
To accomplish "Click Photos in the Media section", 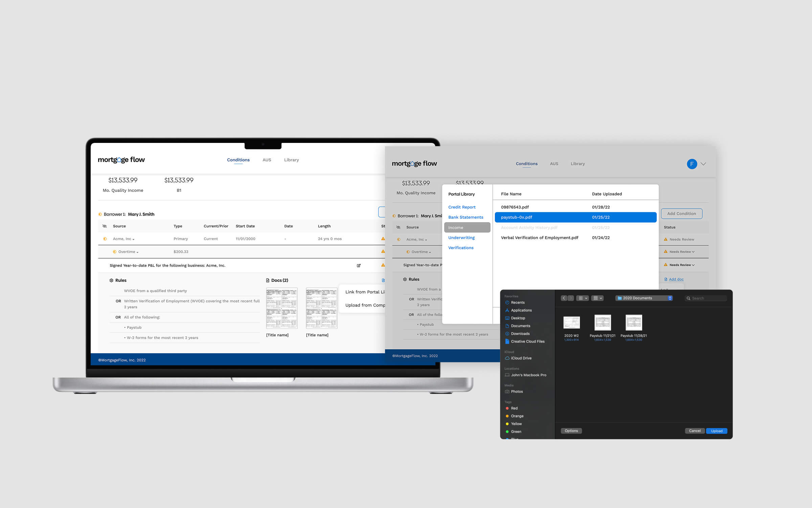I will pos(517,391).
